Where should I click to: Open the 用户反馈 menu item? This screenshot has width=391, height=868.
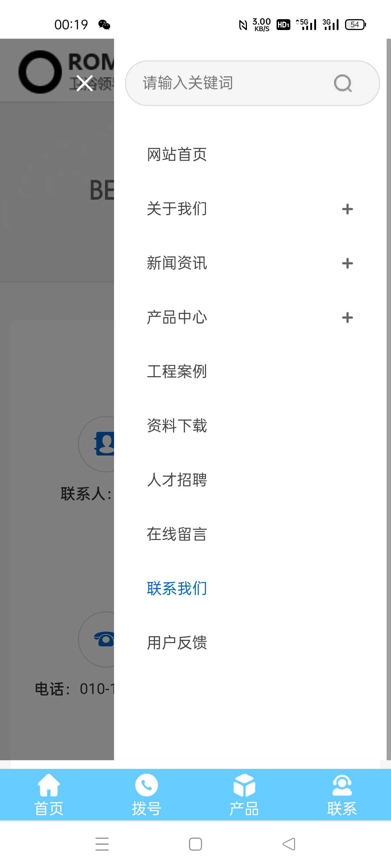(x=177, y=643)
